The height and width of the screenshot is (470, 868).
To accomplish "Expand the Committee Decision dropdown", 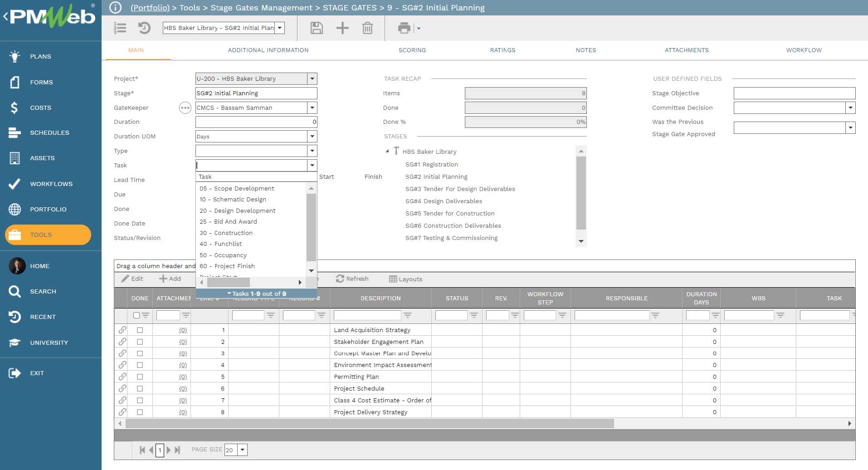I will coord(850,108).
